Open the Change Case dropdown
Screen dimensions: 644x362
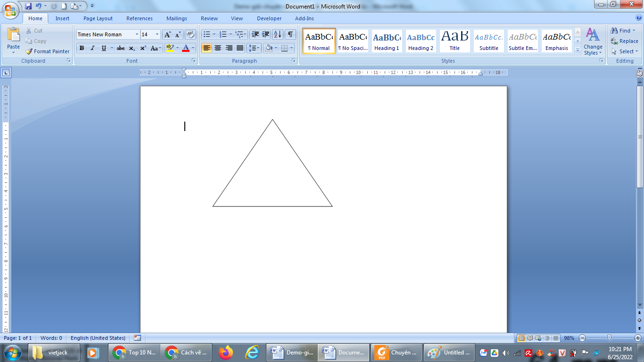click(x=156, y=48)
